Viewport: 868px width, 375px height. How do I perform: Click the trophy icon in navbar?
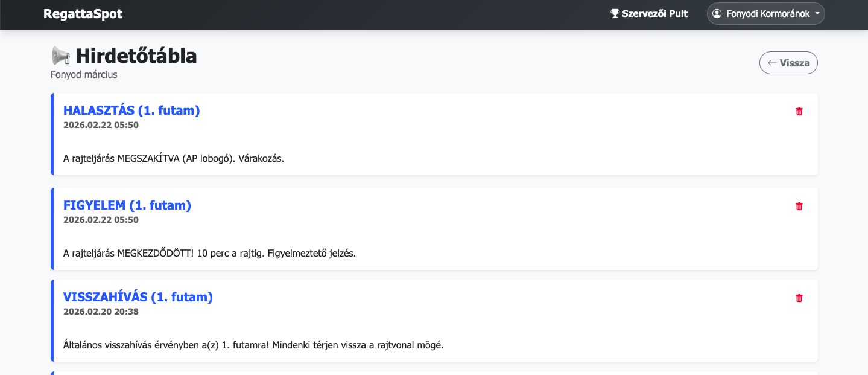coord(615,14)
